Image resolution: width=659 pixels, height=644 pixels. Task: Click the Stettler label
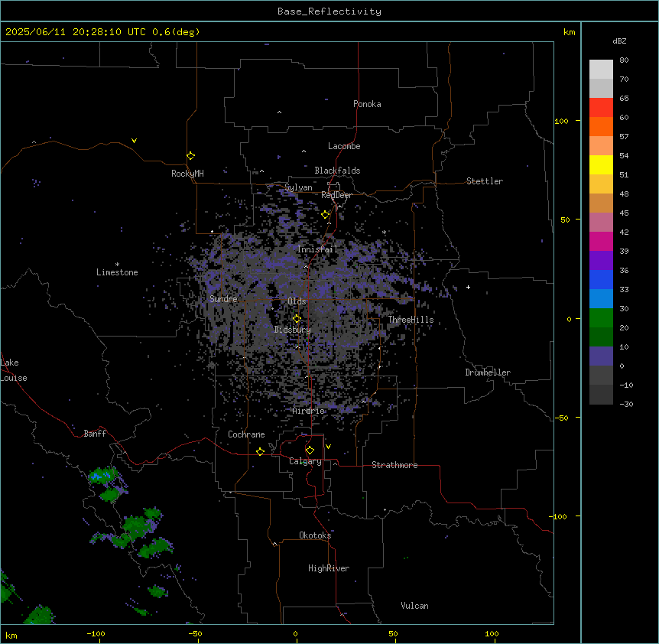485,181
